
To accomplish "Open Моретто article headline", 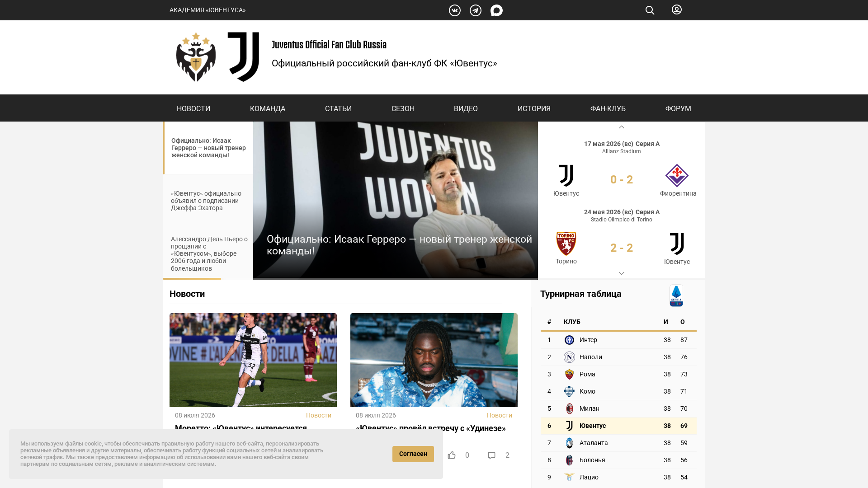I will tap(241, 427).
